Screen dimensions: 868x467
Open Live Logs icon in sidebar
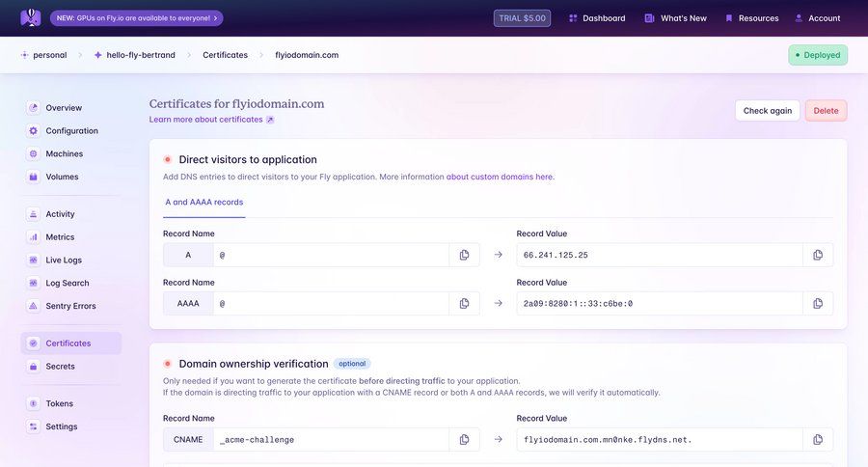pos(33,260)
